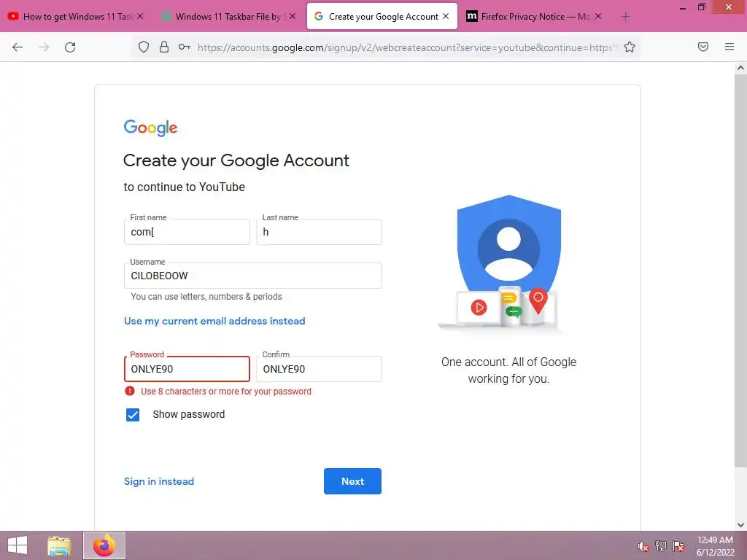
Task: Bookmark this page with the star icon
Action: (x=630, y=47)
